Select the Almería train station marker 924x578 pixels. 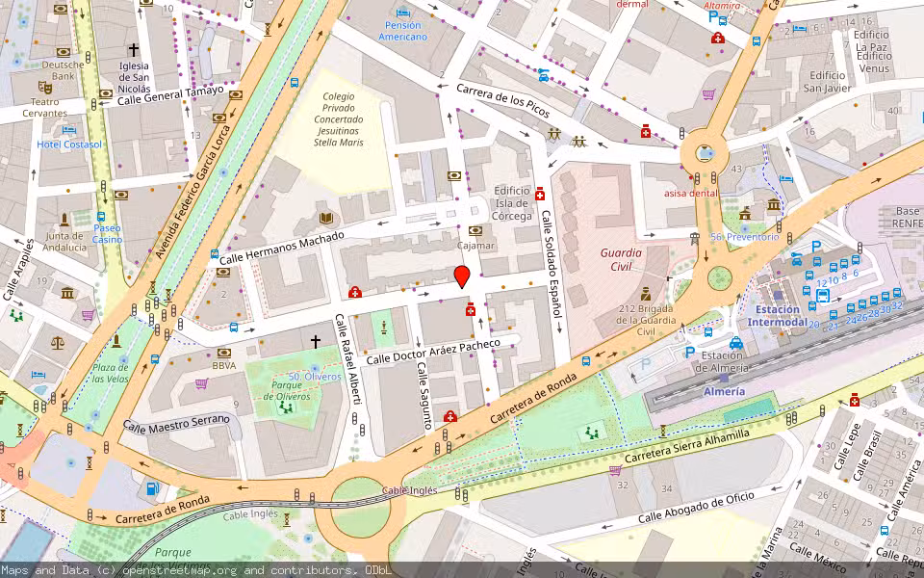coord(724,378)
